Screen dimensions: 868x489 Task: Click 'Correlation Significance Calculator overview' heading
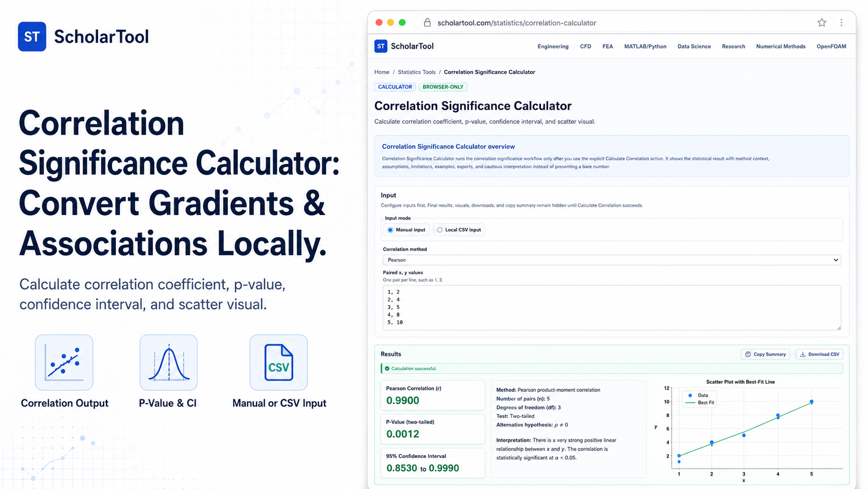point(449,147)
